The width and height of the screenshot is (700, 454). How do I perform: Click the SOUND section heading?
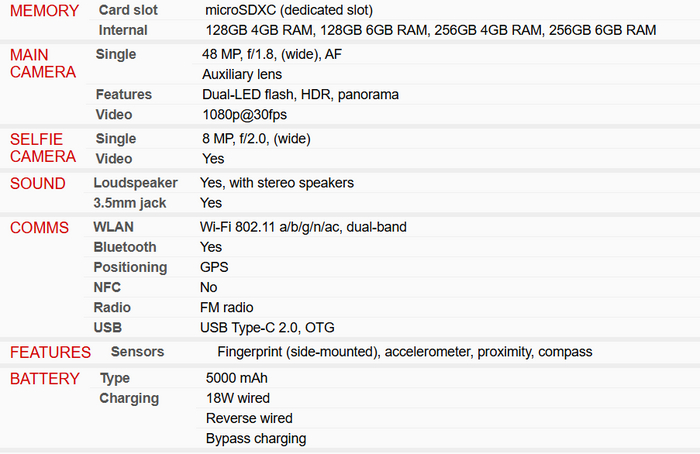click(38, 184)
